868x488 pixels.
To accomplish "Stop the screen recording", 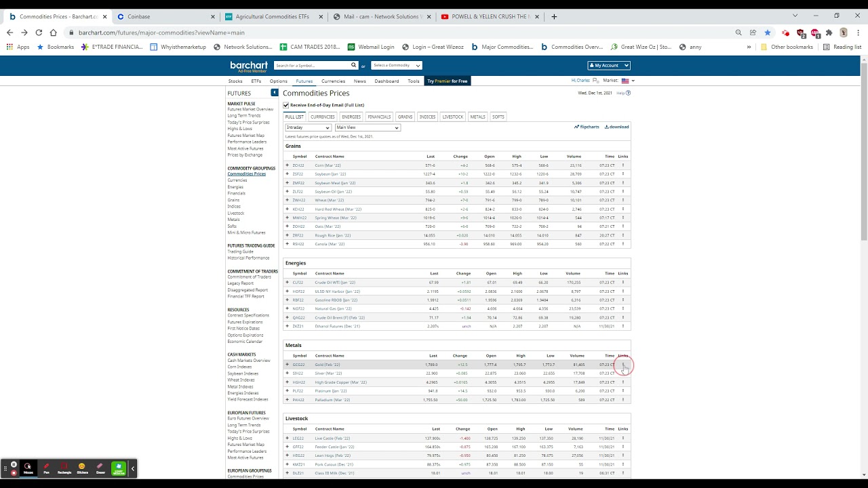I will [x=14, y=472].
